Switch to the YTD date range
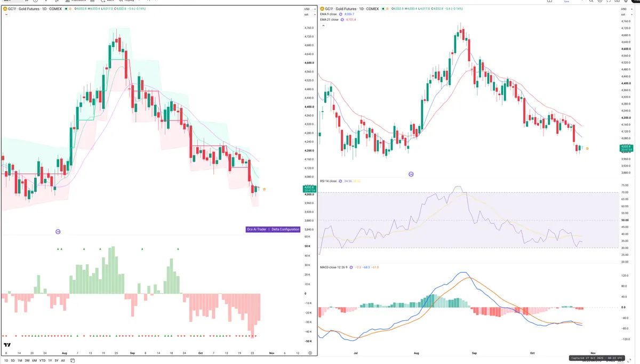640x364 pixels. 42,361
